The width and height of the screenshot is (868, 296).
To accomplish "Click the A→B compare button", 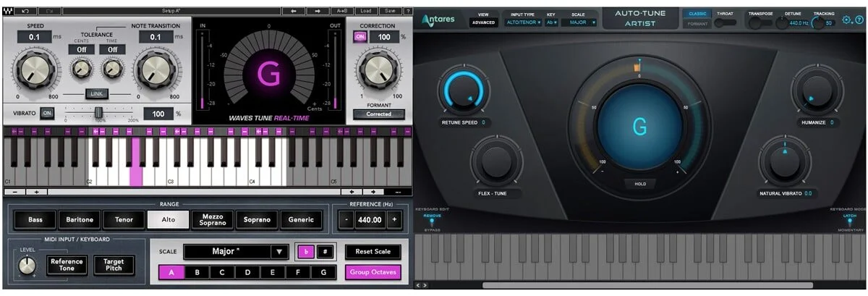I will [341, 12].
